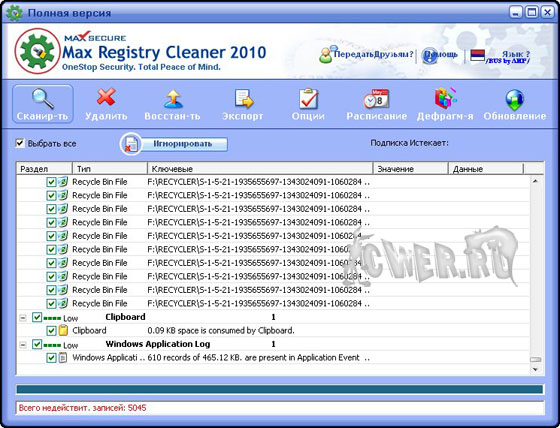Click the clipboard icon in the Clipboard row

[x=63, y=330]
